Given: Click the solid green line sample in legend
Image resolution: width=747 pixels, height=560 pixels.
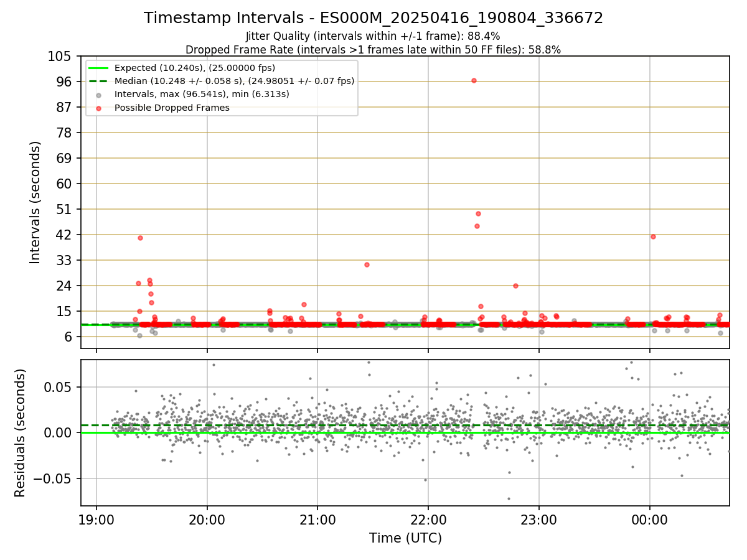Looking at the screenshot, I should (x=99, y=68).
